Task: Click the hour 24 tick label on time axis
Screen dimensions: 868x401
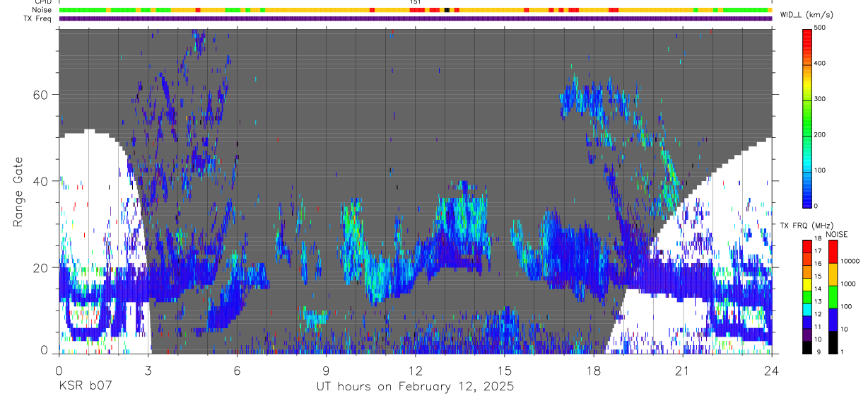Action: 771,370
